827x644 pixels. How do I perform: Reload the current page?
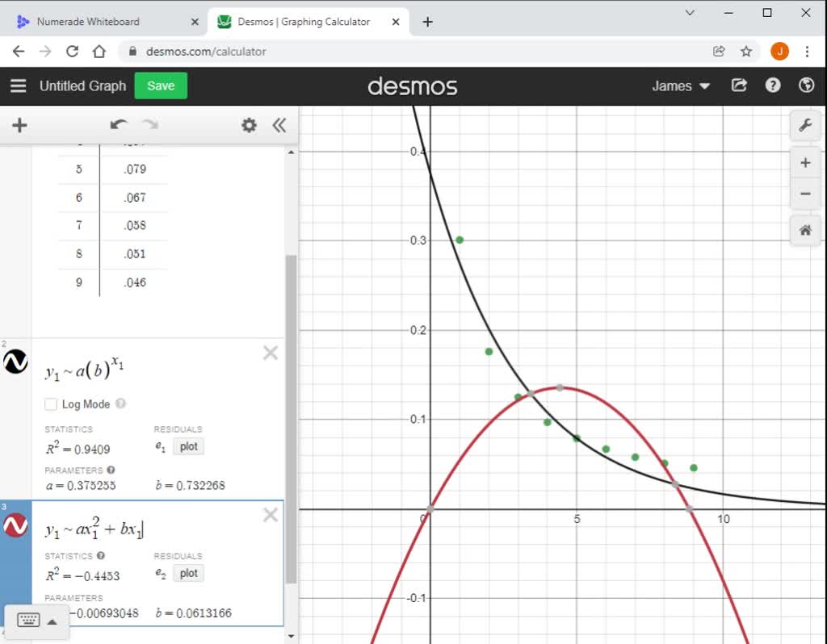coord(72,51)
